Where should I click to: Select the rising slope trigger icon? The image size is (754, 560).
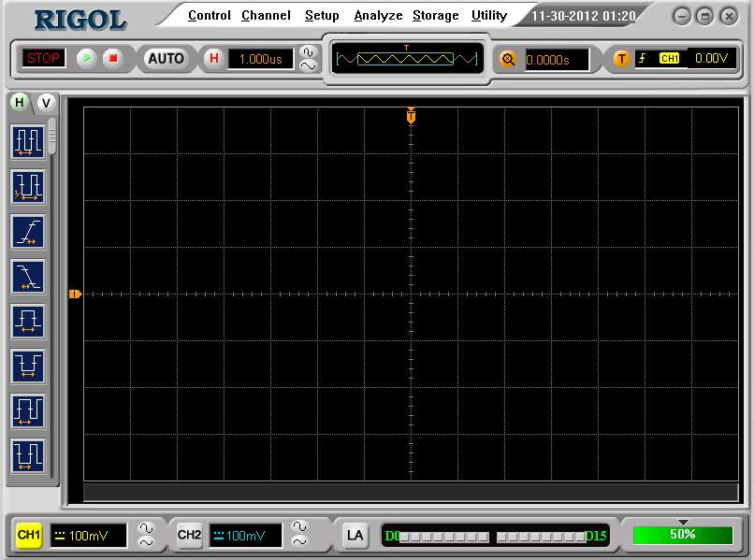28,232
